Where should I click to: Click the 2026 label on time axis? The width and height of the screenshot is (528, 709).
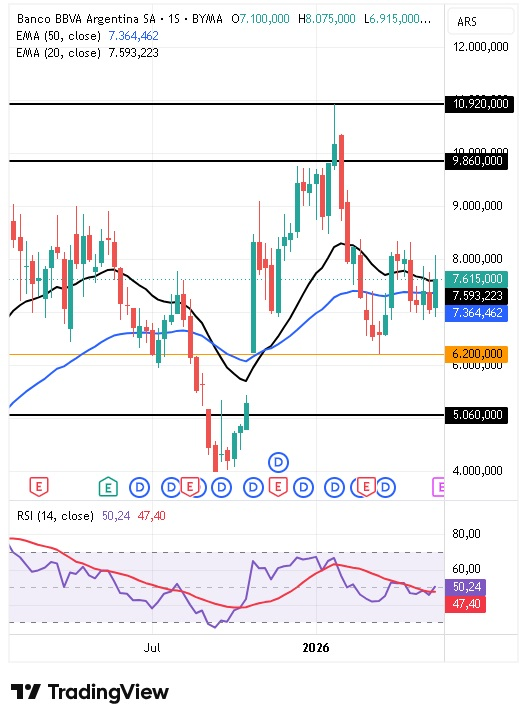click(316, 648)
